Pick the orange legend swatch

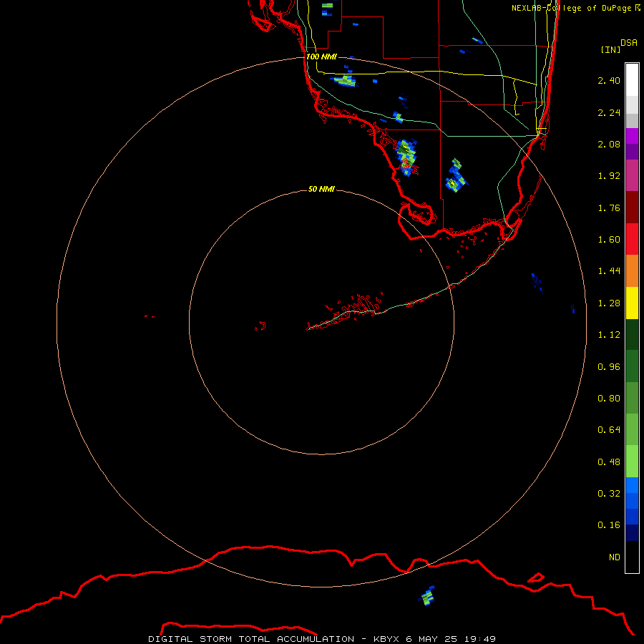coord(632,271)
